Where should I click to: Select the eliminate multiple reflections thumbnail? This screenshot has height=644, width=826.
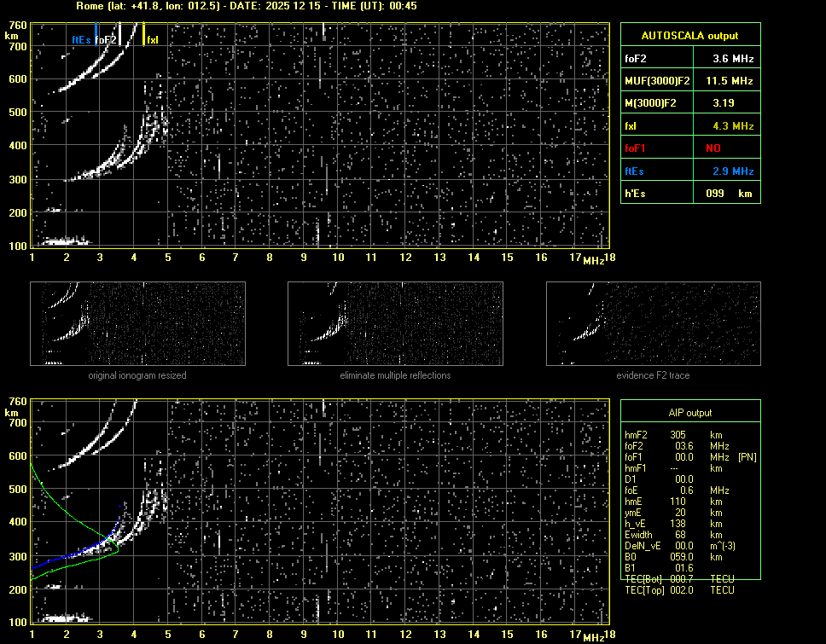395,324
